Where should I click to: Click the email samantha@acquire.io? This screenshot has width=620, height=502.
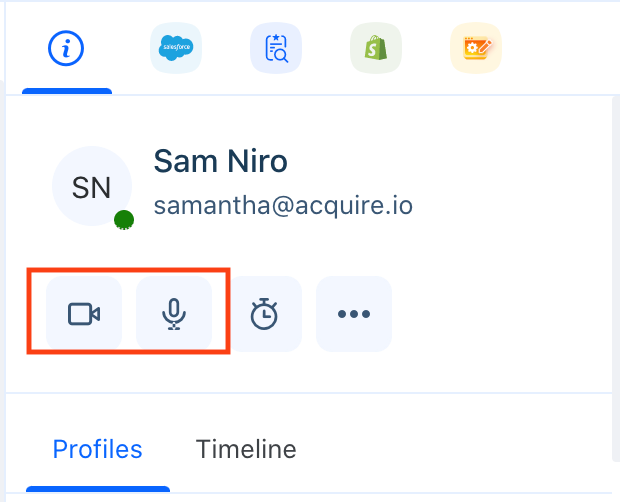coord(283,206)
